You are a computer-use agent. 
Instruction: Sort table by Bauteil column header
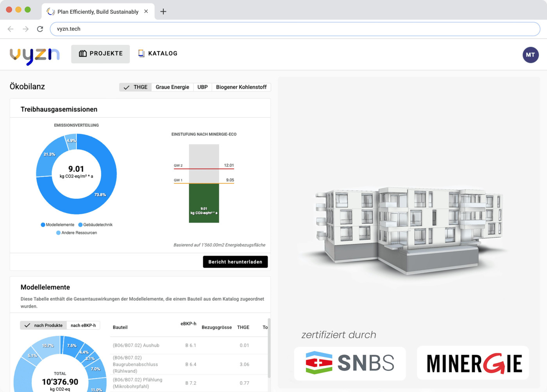click(120, 328)
